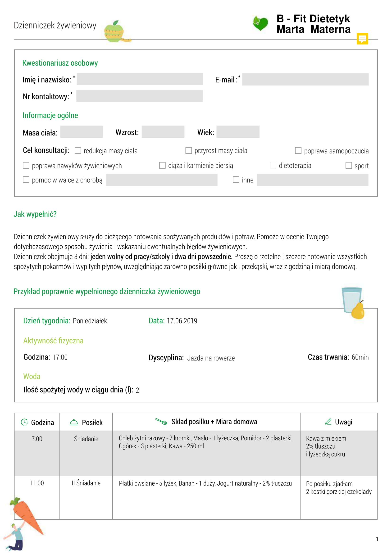Viewport: 392px width, 554px height.
Task: Focus the E-mail input field
Action: (x=305, y=79)
